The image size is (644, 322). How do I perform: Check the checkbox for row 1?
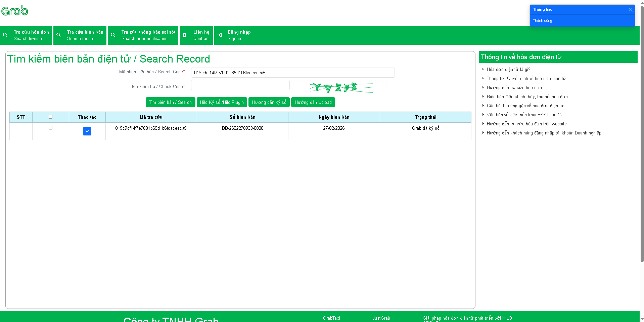50,128
